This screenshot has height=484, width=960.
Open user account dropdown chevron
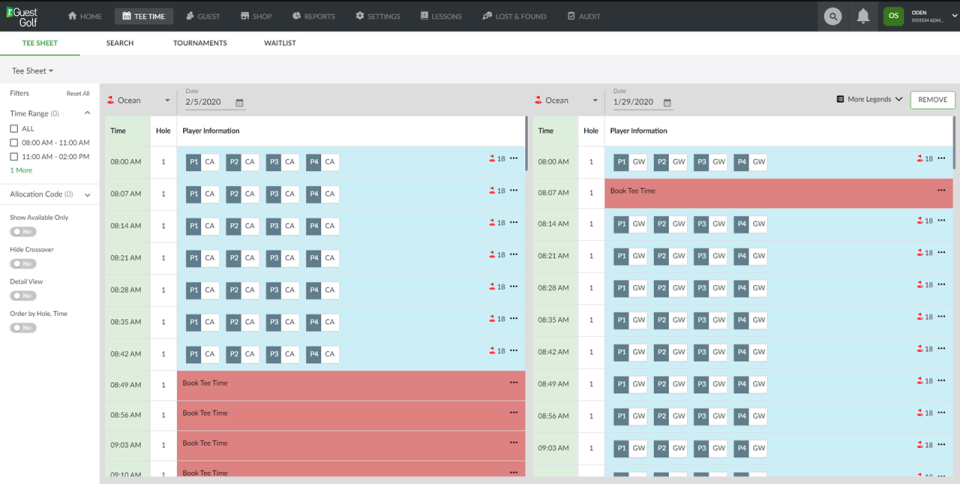point(954,16)
